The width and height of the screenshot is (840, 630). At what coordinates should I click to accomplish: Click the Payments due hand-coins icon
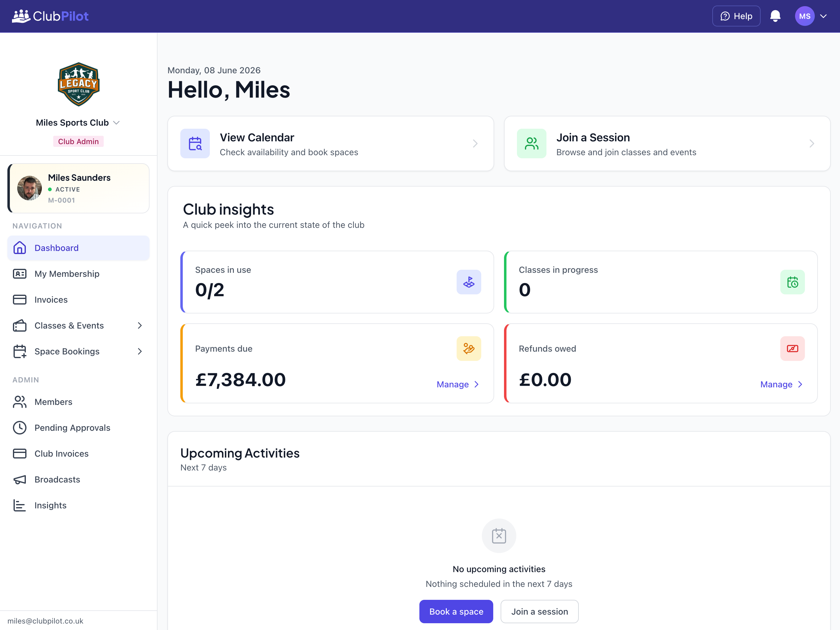click(x=469, y=349)
